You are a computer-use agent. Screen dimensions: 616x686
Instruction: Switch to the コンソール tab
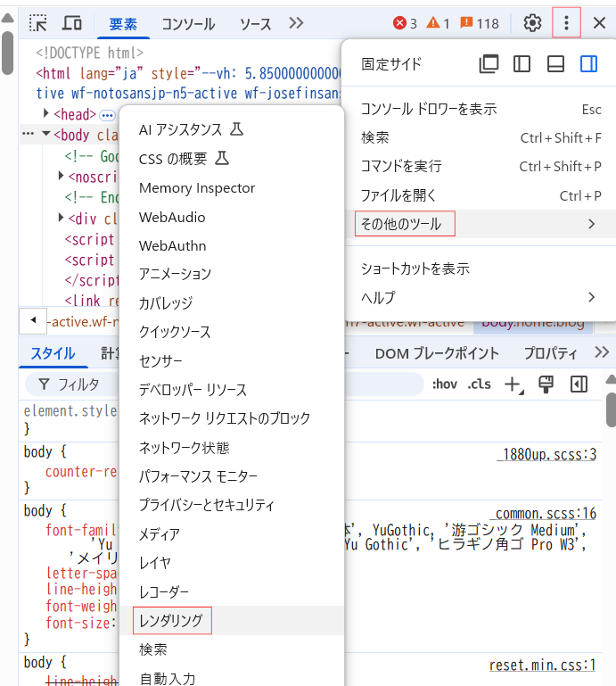(188, 23)
